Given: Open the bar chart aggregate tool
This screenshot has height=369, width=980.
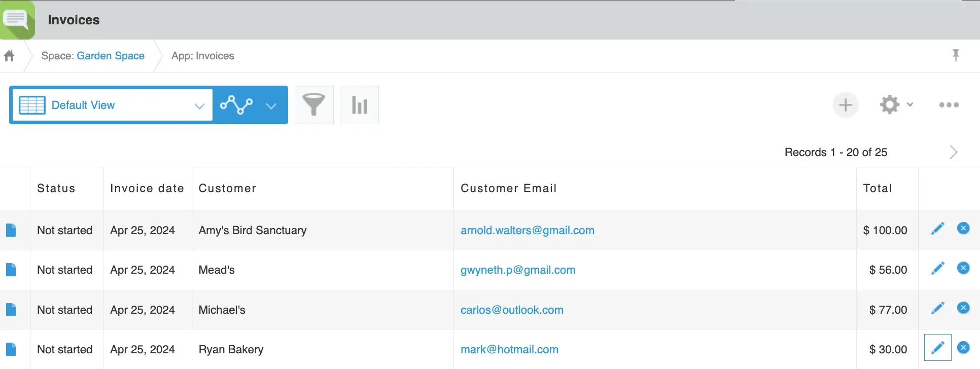Looking at the screenshot, I should 359,105.
